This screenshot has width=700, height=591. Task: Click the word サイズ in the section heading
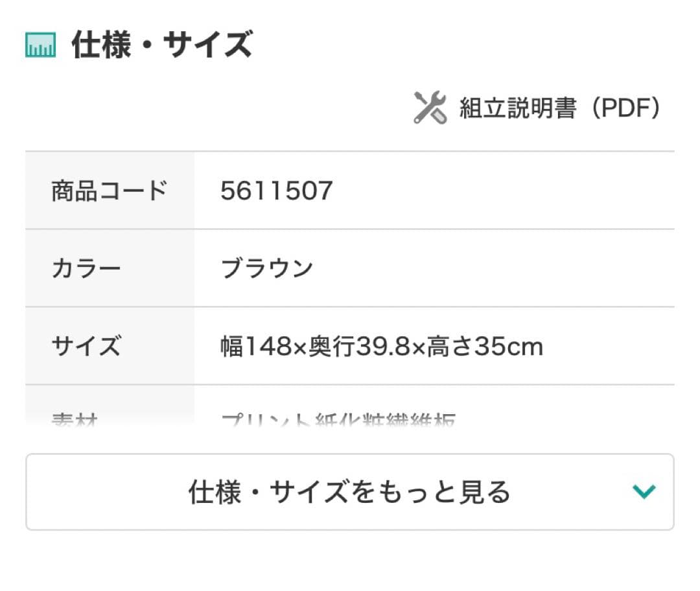(x=207, y=45)
